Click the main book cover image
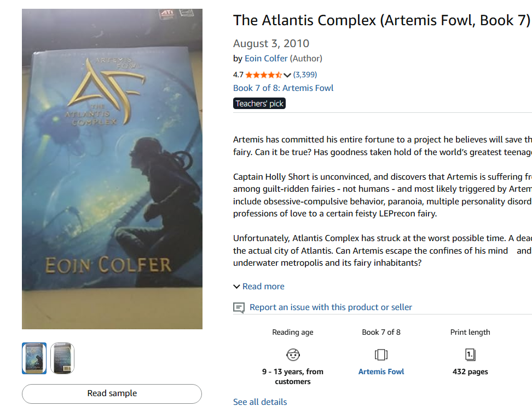532x406 pixels. [x=112, y=169]
